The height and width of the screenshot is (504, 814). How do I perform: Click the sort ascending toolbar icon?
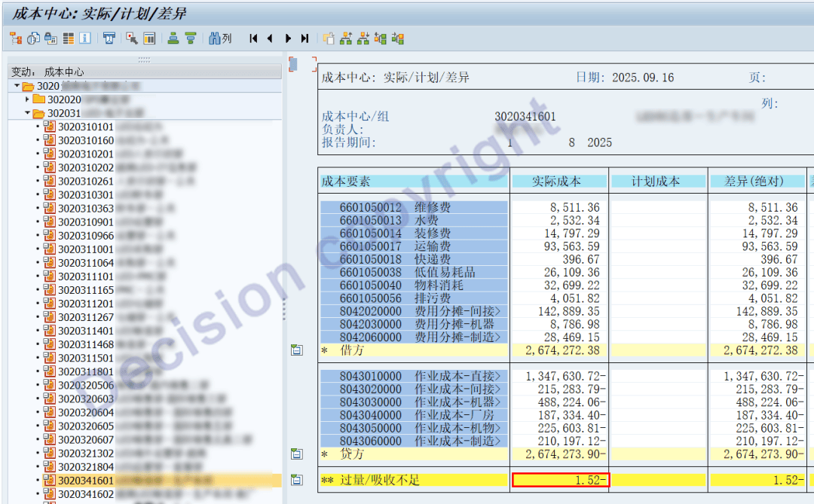[x=173, y=38]
